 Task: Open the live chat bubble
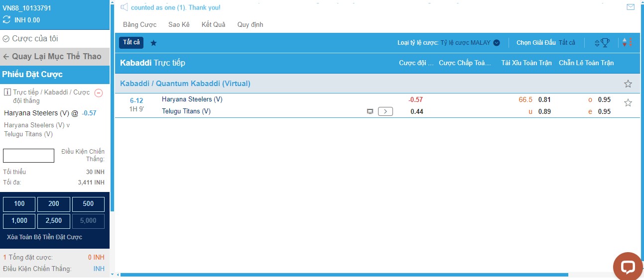tap(628, 267)
